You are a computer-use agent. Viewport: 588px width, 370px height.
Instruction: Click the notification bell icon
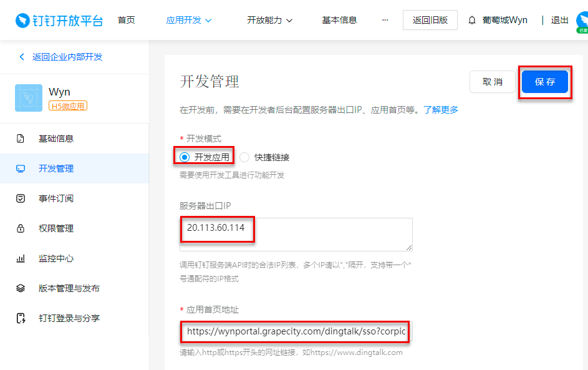472,20
